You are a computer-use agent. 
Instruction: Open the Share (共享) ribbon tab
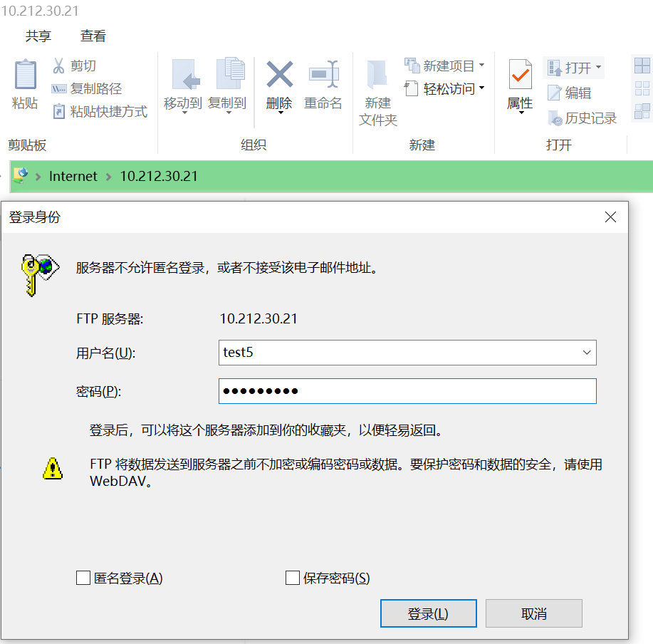tap(38, 36)
